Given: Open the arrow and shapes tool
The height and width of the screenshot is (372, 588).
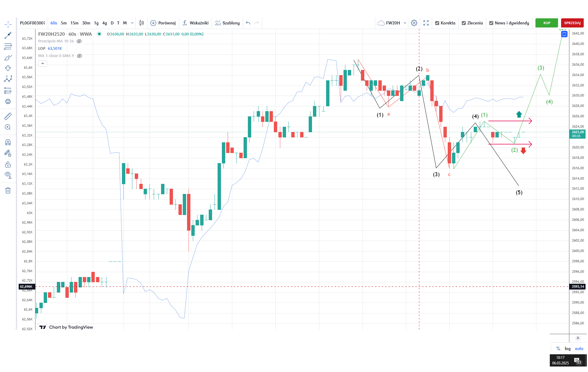Looking at the screenshot, I should pyautogui.click(x=8, y=68).
